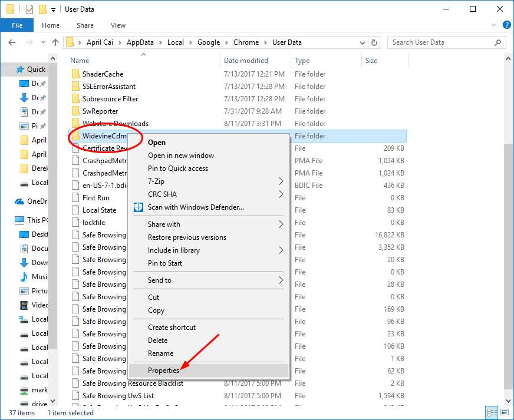Image resolution: width=514 pixels, height=420 pixels.
Task: Collapse the ribbon with the chevron arrow
Action: pyautogui.click(x=494, y=25)
